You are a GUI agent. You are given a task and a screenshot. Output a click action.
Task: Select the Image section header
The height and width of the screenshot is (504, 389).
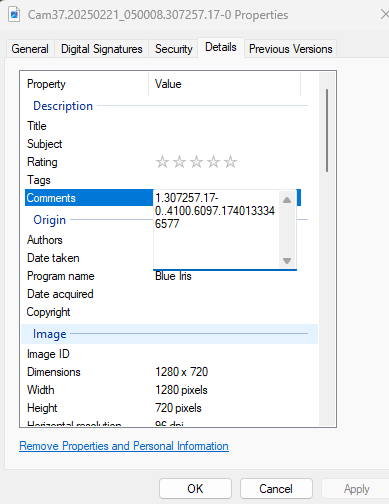pos(170,334)
